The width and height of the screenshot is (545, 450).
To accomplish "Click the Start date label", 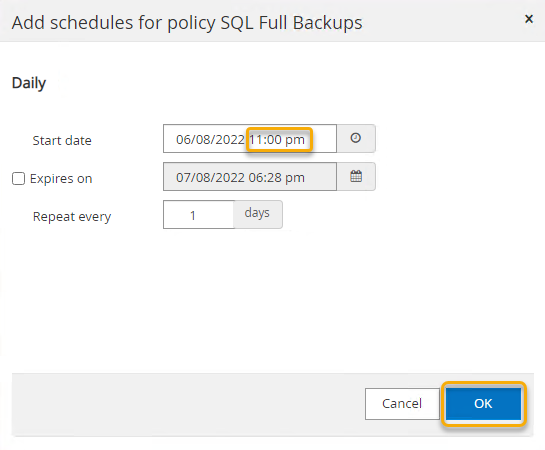I will (62, 140).
